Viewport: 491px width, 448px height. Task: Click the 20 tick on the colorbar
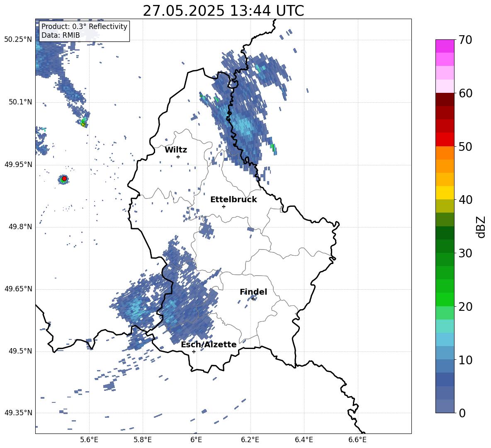click(465, 307)
